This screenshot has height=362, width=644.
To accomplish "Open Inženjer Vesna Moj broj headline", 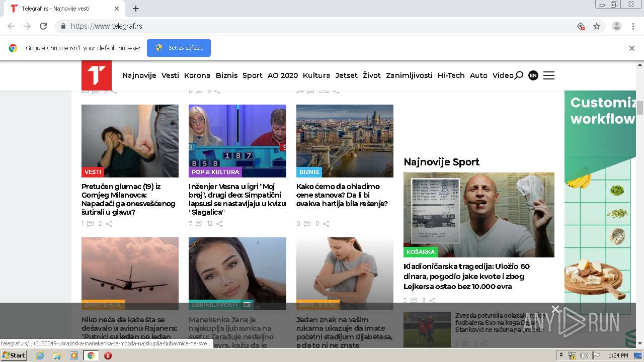I will [237, 199].
